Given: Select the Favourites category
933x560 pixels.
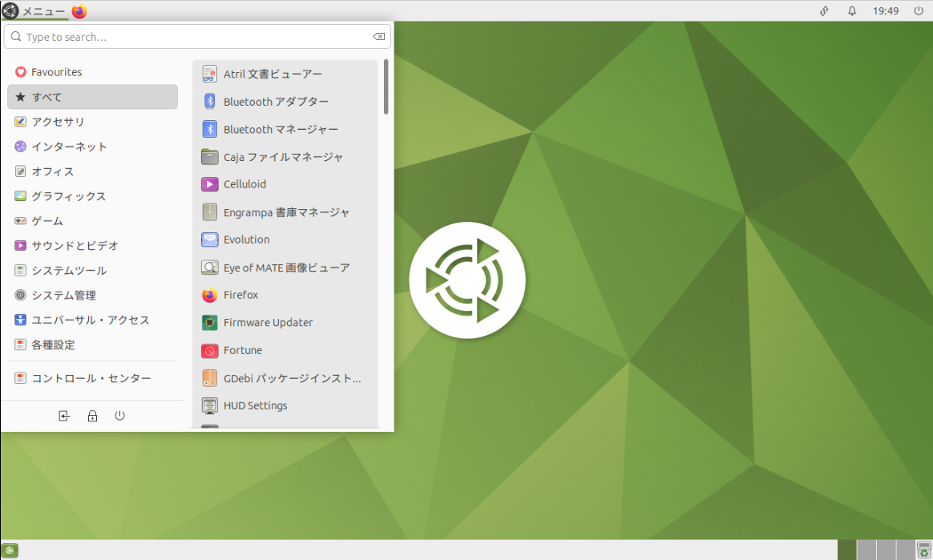Looking at the screenshot, I should coord(56,72).
